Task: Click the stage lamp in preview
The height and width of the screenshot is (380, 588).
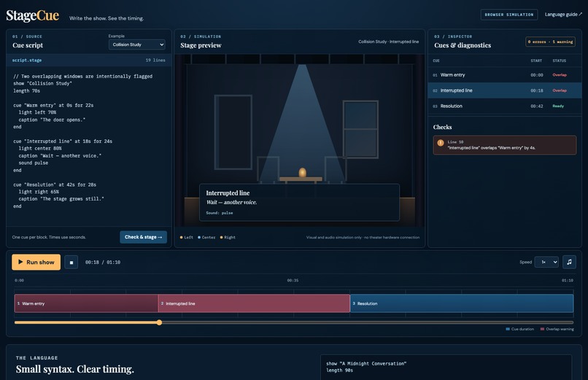Action: point(302,172)
